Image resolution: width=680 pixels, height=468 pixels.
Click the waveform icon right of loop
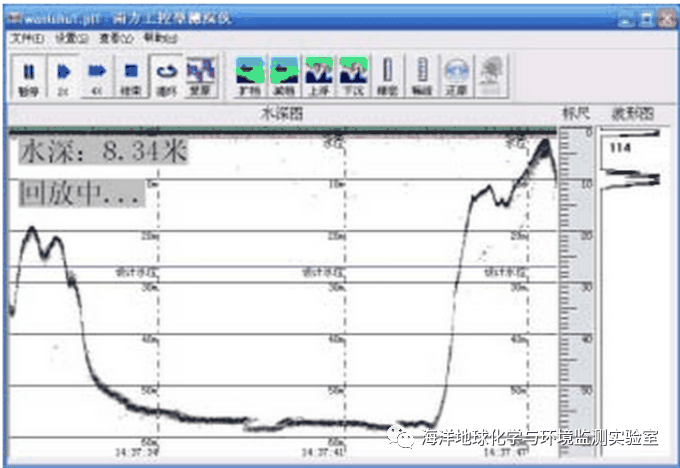(x=201, y=75)
